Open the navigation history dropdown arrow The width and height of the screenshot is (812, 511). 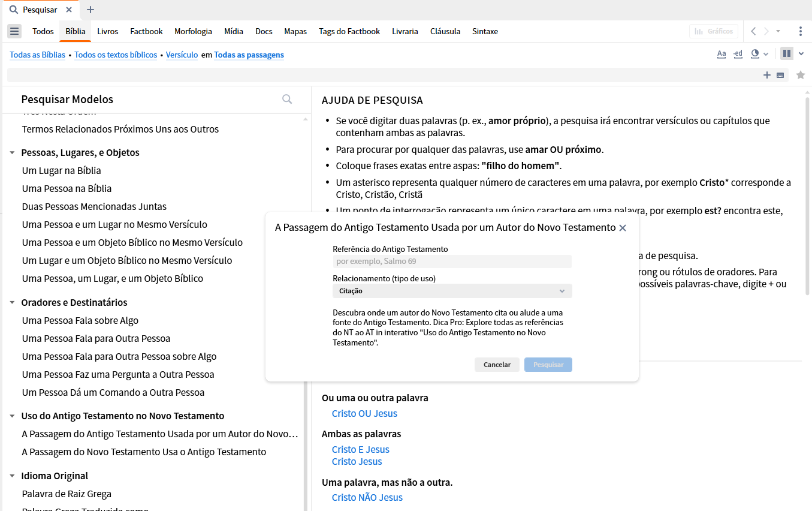click(x=778, y=31)
